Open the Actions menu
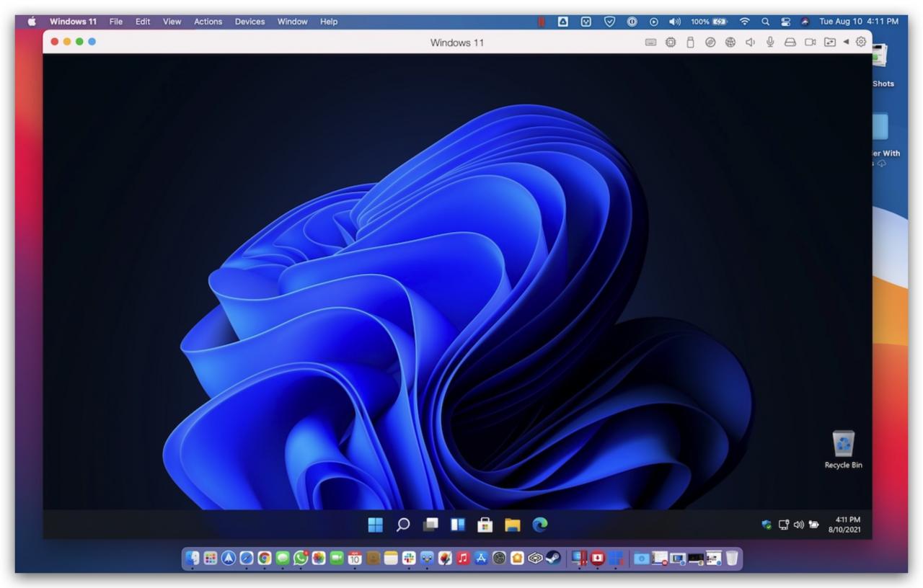 point(208,22)
